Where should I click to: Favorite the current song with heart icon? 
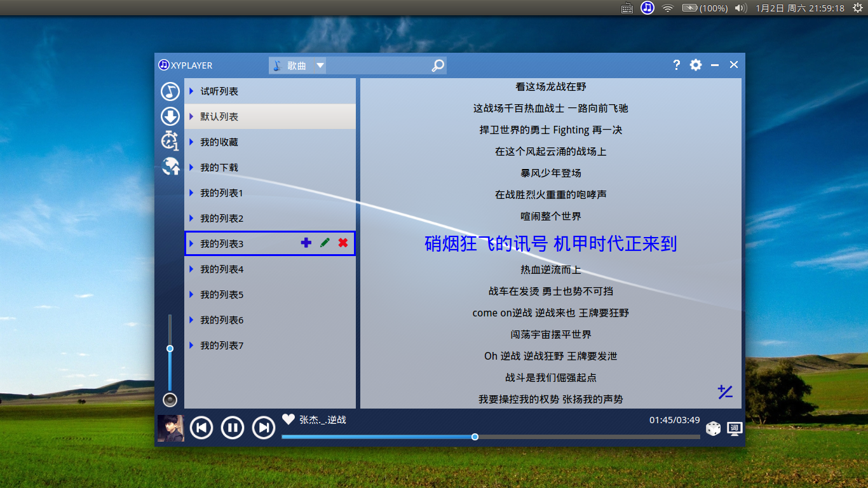[x=288, y=419]
